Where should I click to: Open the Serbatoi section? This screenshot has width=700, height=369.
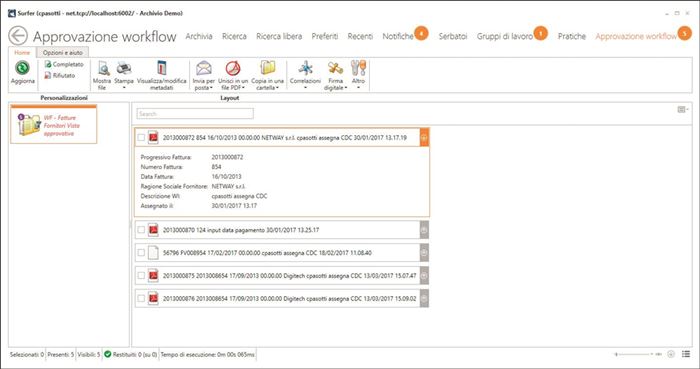[x=453, y=36]
